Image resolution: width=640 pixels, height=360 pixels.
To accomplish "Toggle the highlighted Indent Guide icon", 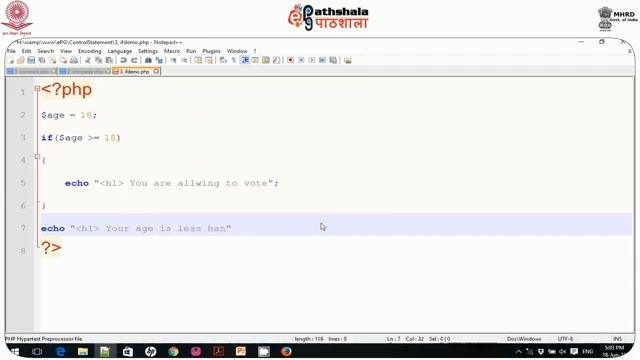I will coord(244,60).
